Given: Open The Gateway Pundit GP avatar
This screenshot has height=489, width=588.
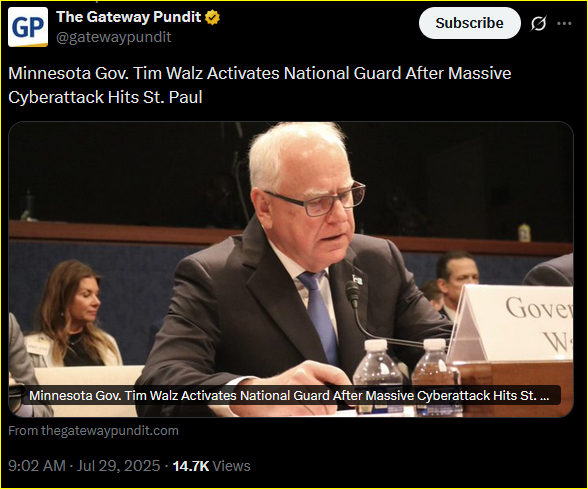Looking at the screenshot, I should [28, 27].
